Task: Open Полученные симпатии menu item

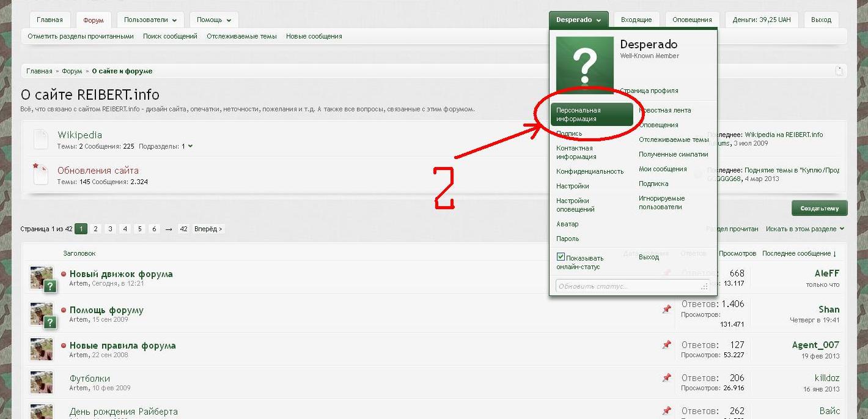Action: 674,154
